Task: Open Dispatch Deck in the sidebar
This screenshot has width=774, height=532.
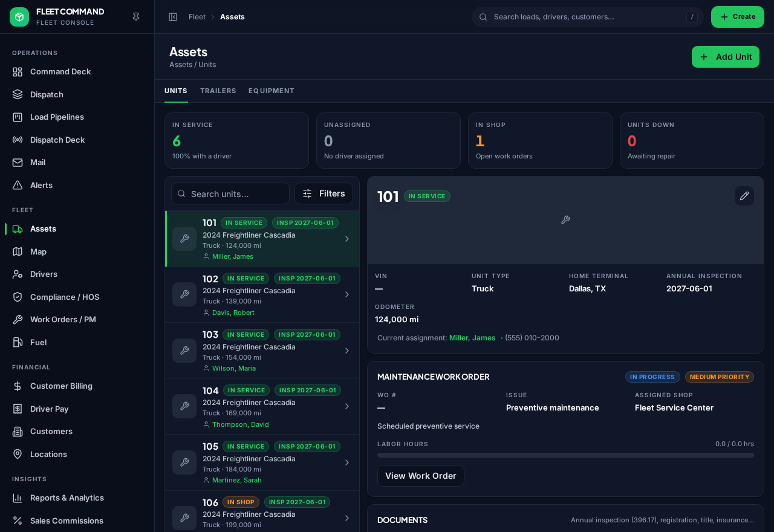Action: click(x=77, y=140)
